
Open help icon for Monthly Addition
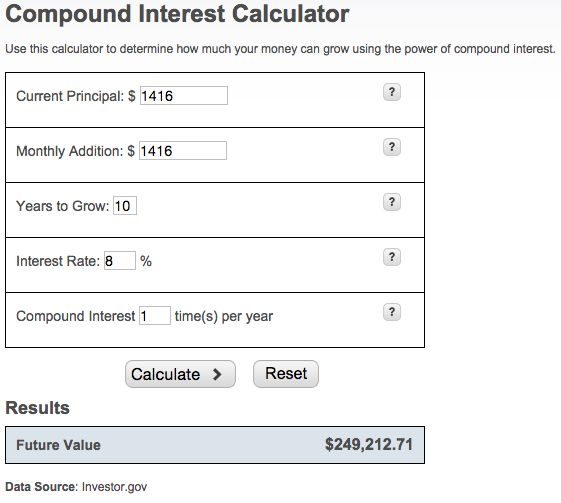click(x=392, y=147)
